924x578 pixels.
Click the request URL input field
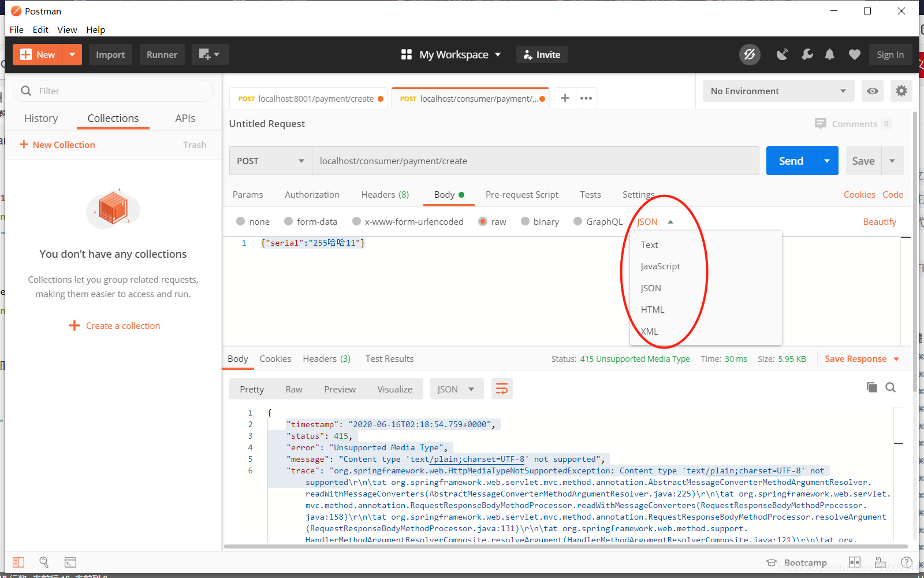(x=535, y=161)
